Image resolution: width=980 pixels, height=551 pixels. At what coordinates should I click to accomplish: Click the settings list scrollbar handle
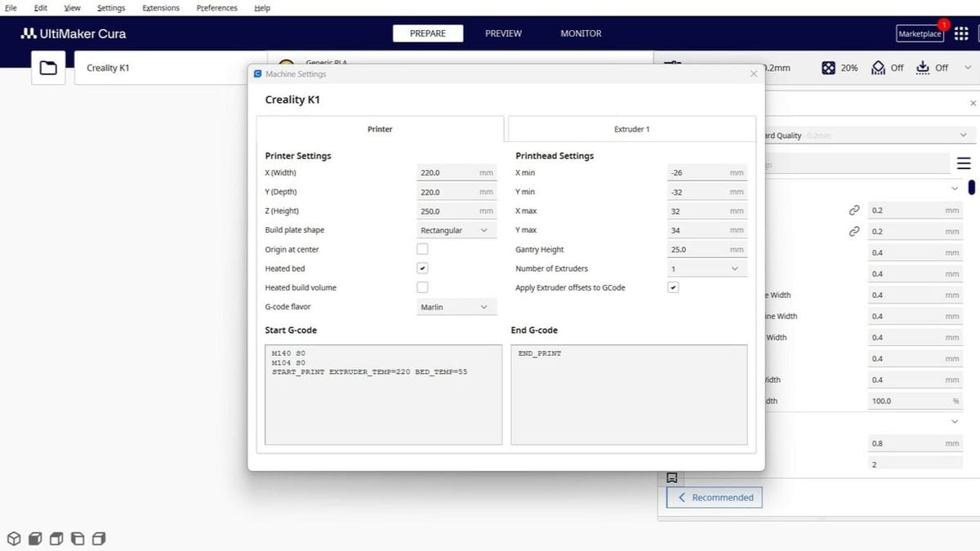pos(972,188)
